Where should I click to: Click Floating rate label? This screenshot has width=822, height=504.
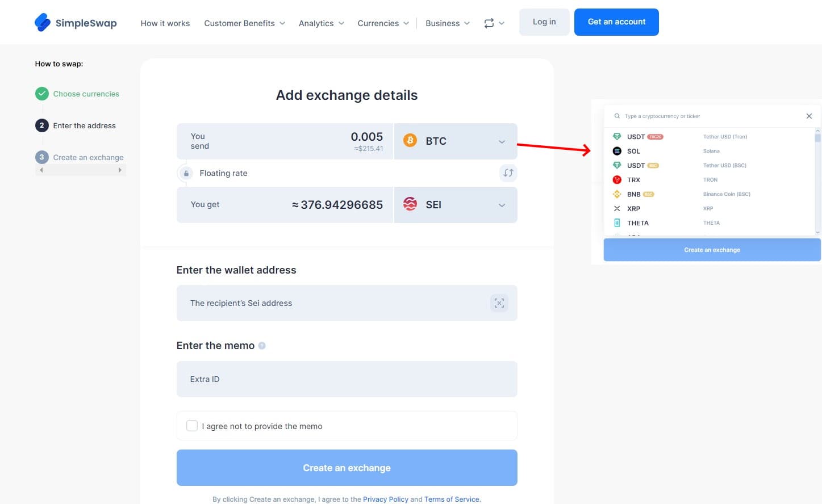click(x=223, y=173)
